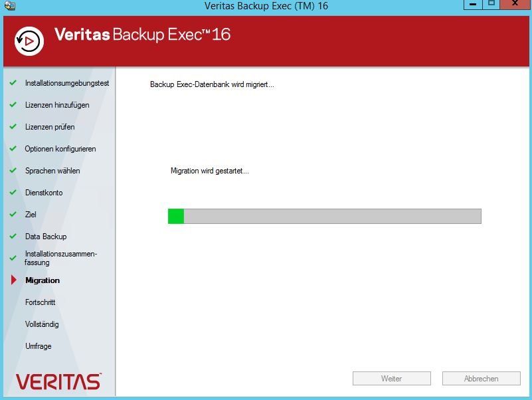532x400 pixels.
Task: Maximize the installer window
Action: (491, 5)
